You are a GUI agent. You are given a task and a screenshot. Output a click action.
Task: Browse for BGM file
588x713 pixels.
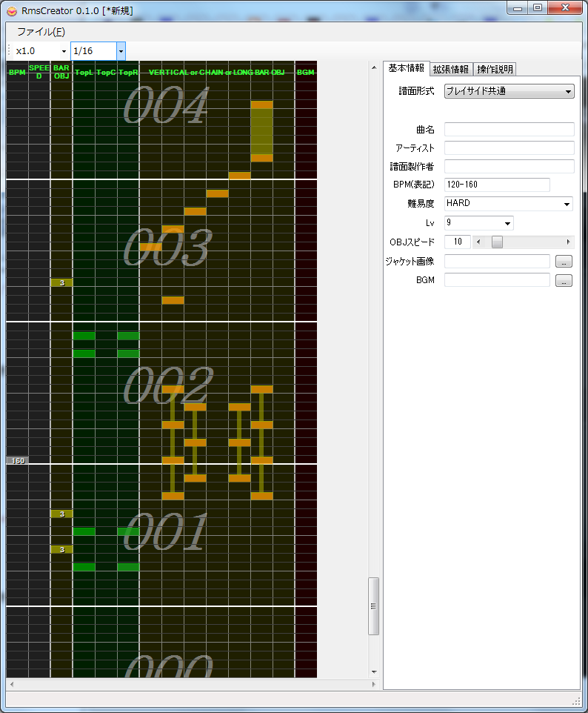coord(564,281)
